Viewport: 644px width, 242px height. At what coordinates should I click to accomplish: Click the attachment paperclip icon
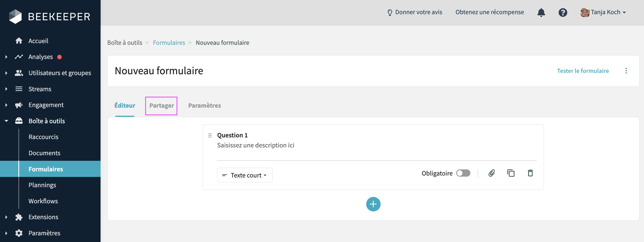[491, 173]
